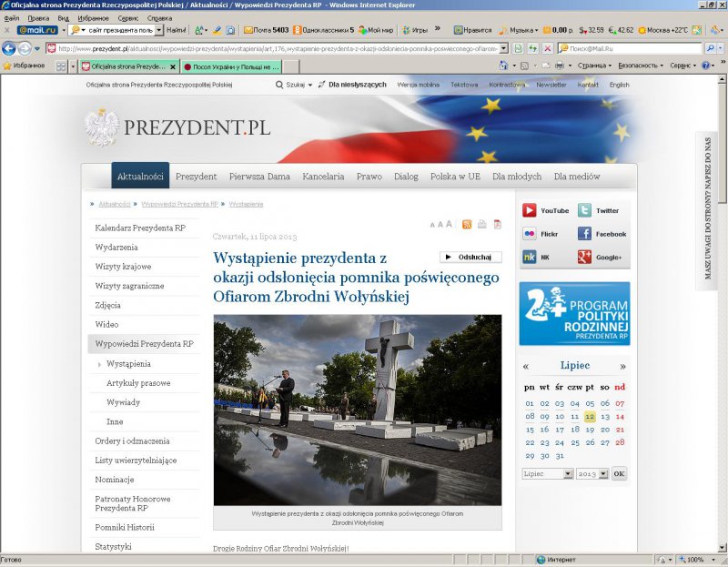Open the Pierwsza Dama navigation tab
The height and width of the screenshot is (567, 728).
259,177
